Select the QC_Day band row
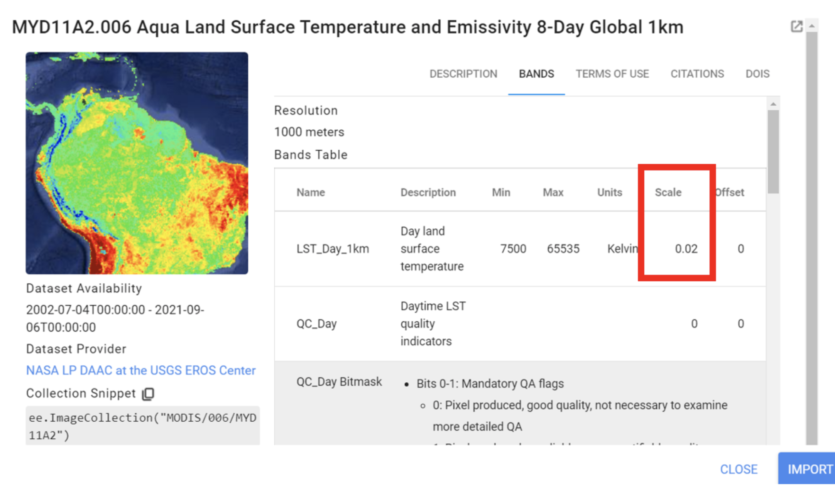The image size is (835, 504). (316, 324)
